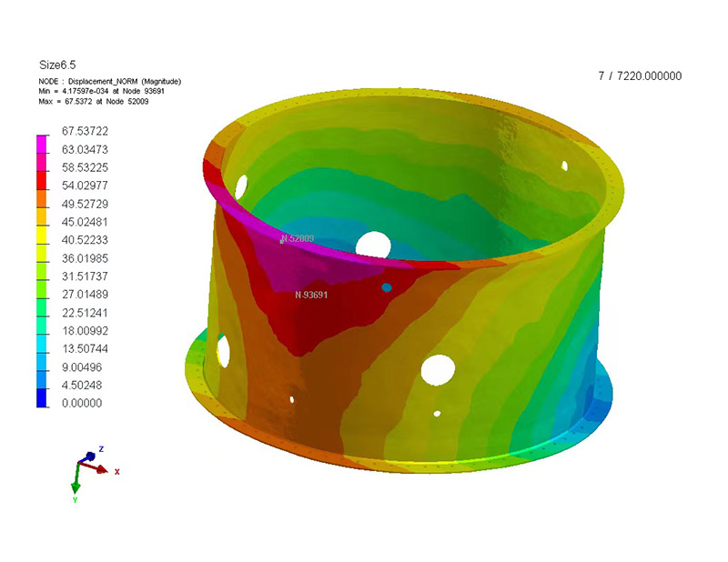Select the N:52009 max displacement node label
This screenshot has width=728, height=562.
tap(298, 239)
